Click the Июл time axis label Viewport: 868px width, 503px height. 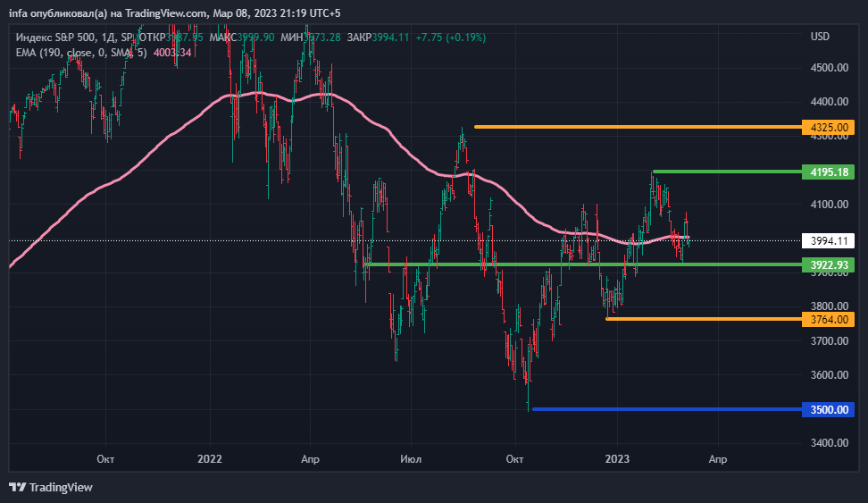click(x=411, y=458)
